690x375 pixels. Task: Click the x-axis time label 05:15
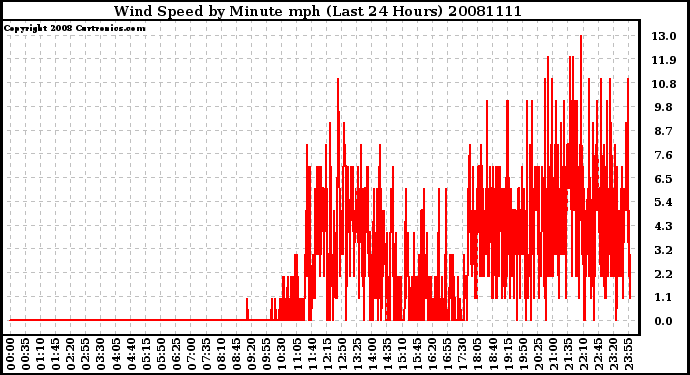(146, 354)
